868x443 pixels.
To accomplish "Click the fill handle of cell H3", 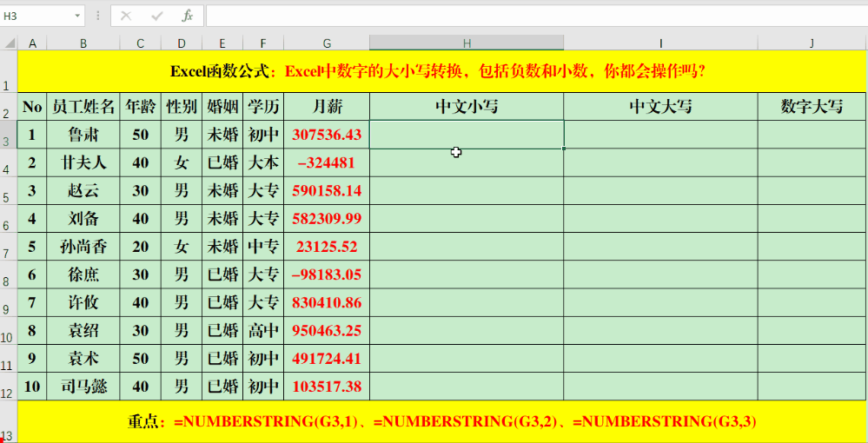I will click(564, 149).
